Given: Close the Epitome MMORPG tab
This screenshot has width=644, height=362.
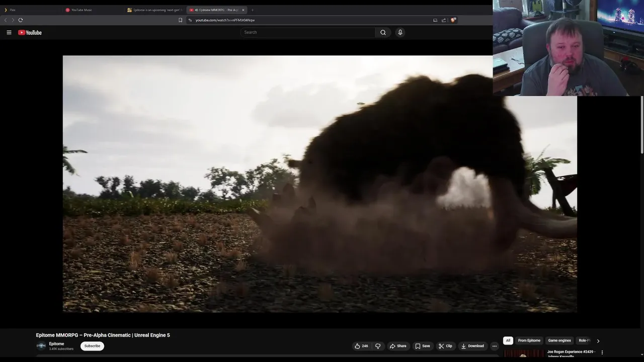Looking at the screenshot, I should pos(243,10).
